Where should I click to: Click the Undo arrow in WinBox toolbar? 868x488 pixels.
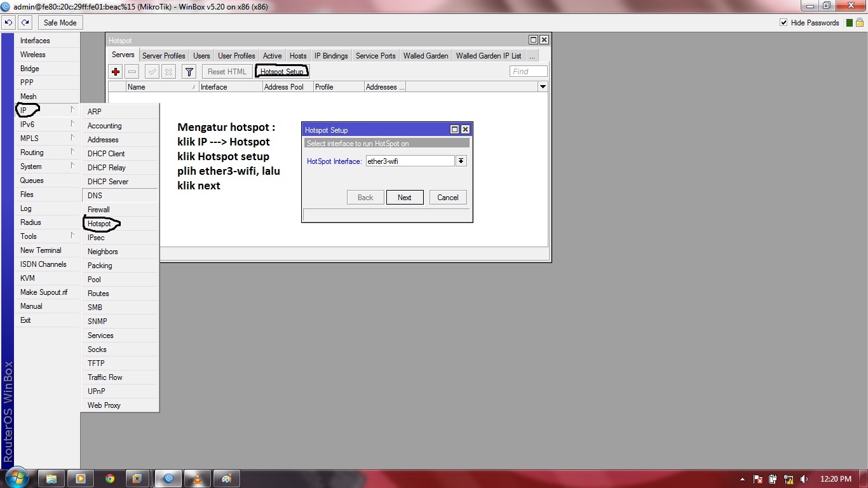[9, 22]
